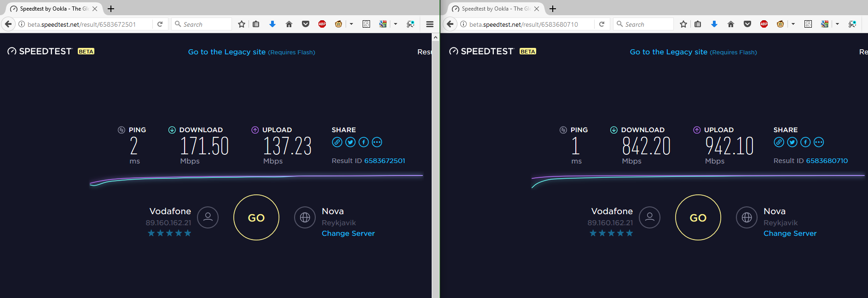This screenshot has width=868, height=298.
Task: Expand the S3 translator dropdown in right window
Action: tap(837, 24)
